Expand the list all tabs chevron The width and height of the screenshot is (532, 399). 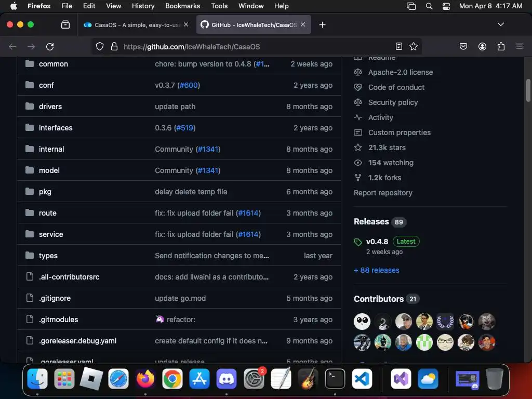pyautogui.click(x=500, y=24)
